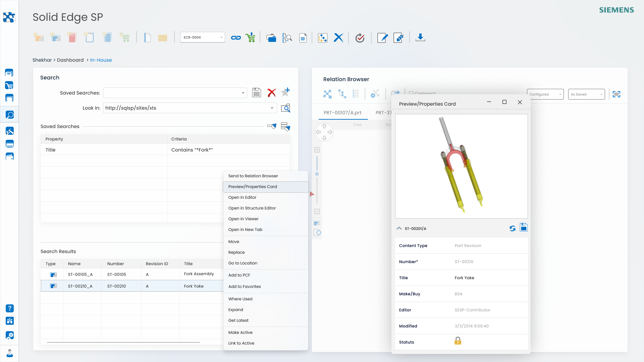Choose Preview/Properties Card from context menu

266,187
